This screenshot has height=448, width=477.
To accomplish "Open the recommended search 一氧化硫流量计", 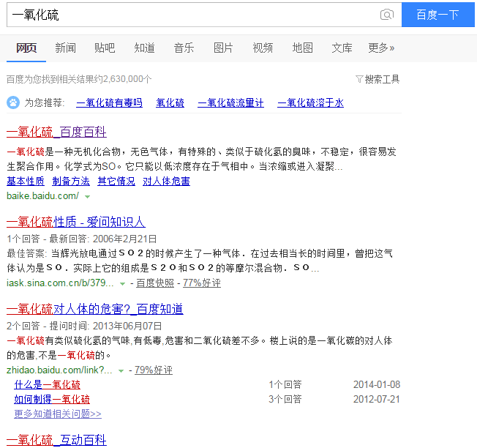I will [230, 103].
